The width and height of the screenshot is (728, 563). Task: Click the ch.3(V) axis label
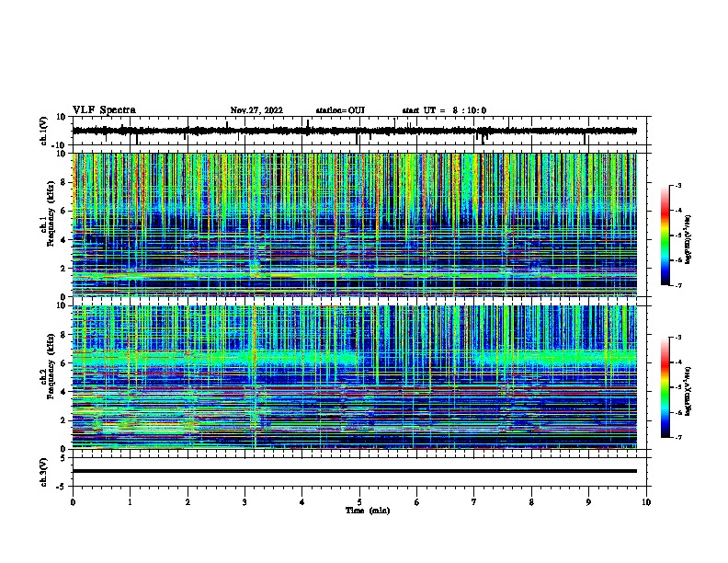[x=44, y=472]
